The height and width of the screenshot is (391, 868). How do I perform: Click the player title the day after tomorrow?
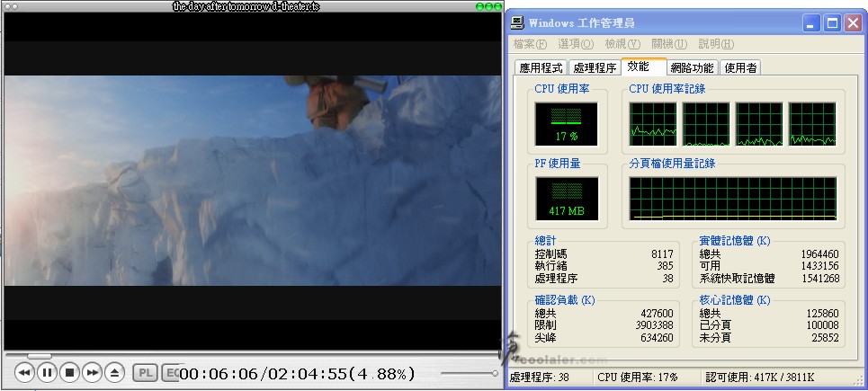point(246,6)
